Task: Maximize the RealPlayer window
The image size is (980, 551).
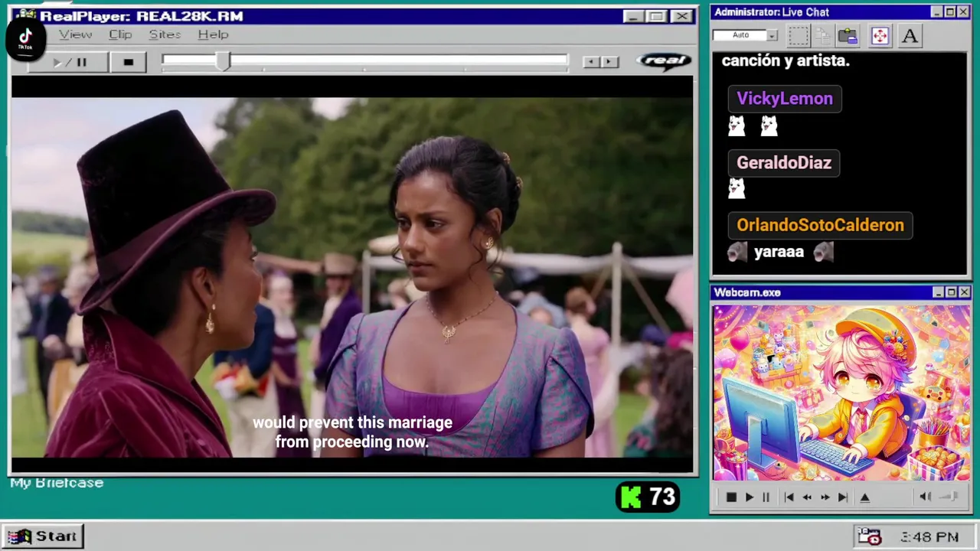Action: pyautogui.click(x=656, y=16)
